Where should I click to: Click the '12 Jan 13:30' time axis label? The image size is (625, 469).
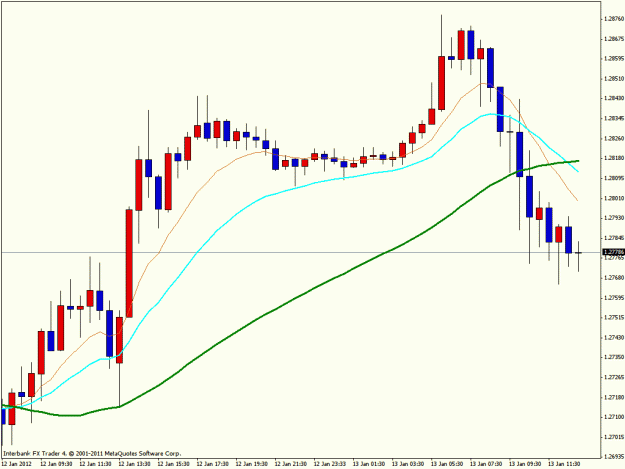coord(134,464)
